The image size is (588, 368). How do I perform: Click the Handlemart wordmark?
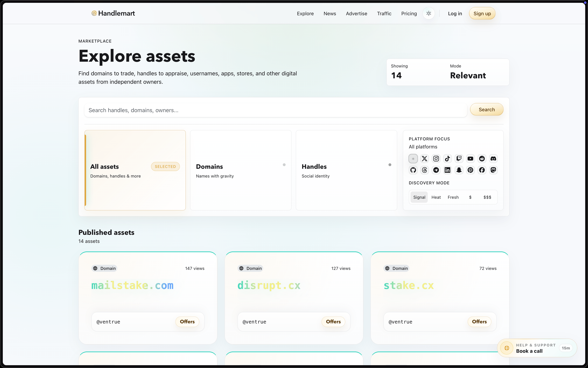pos(117,13)
